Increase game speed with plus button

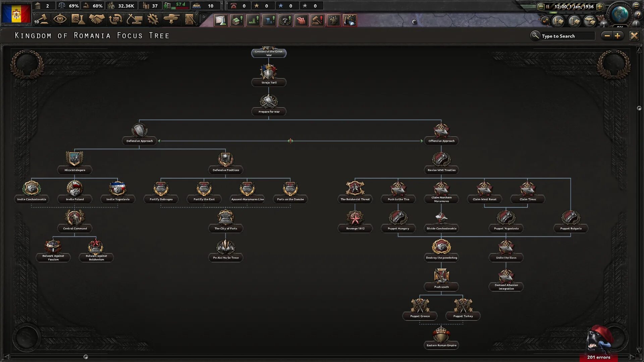(600, 6)
